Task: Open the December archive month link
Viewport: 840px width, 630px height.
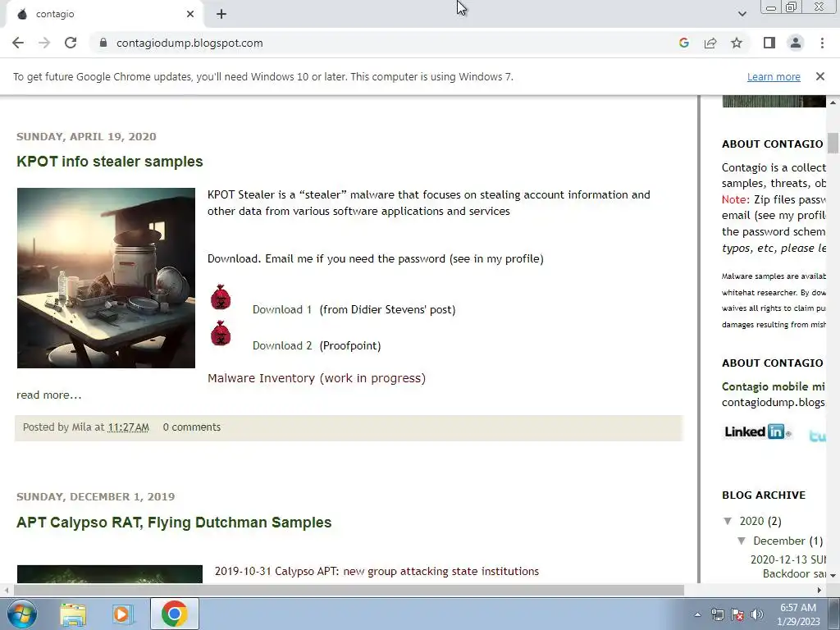Action: [779, 541]
